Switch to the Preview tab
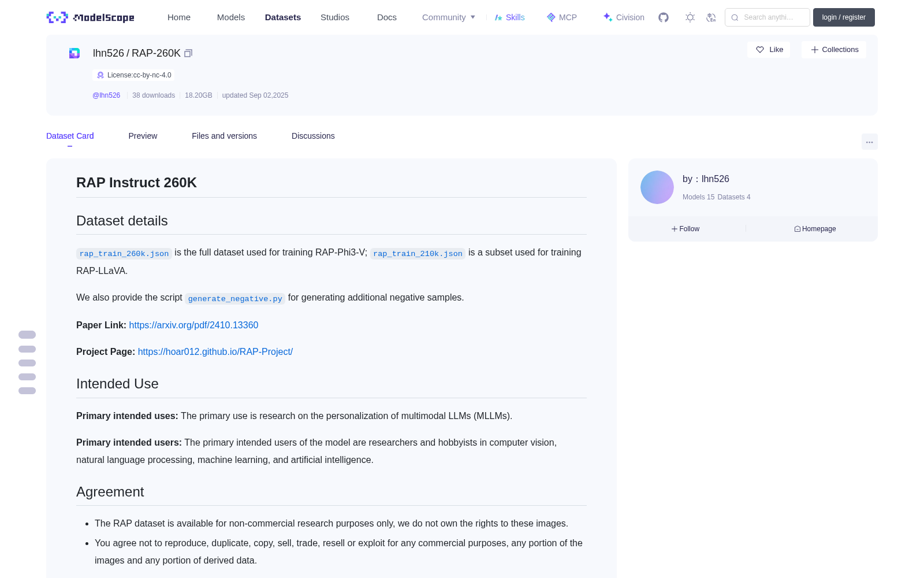Image resolution: width=924 pixels, height=578 pixels. [143, 136]
